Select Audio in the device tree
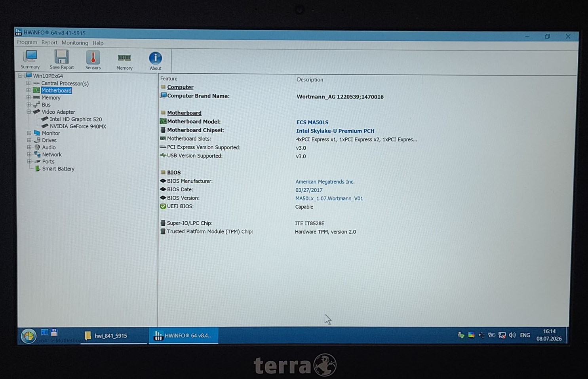Screen dimensions: 588x379 click(x=49, y=148)
